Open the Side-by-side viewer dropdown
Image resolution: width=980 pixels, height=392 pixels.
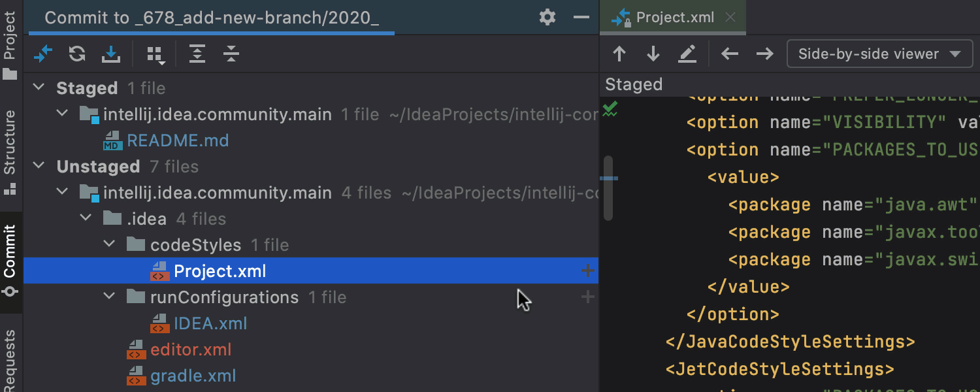click(879, 54)
